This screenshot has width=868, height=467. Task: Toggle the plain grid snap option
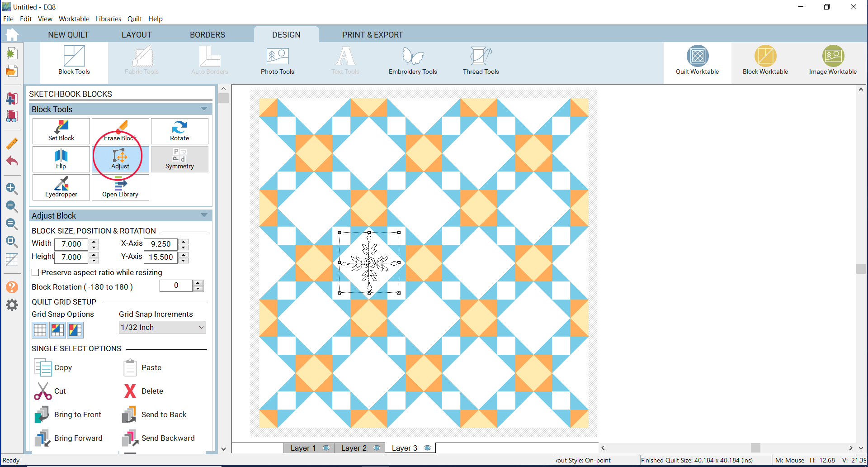click(x=40, y=330)
